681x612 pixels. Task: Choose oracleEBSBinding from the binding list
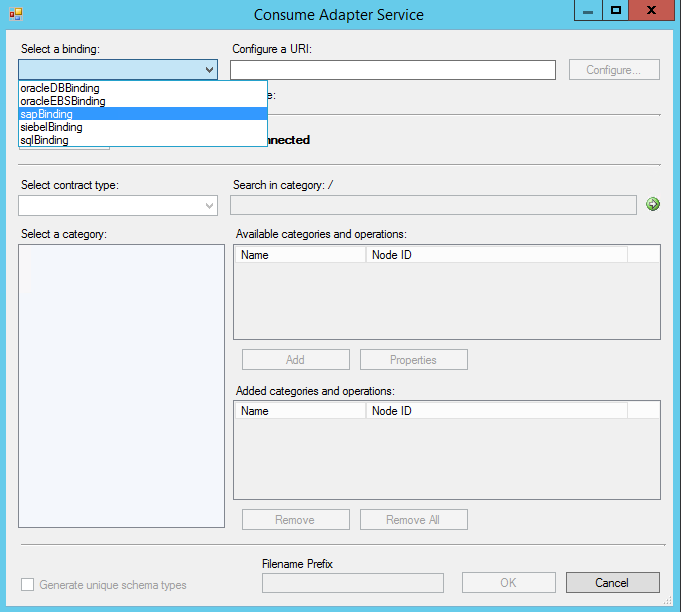[143, 101]
